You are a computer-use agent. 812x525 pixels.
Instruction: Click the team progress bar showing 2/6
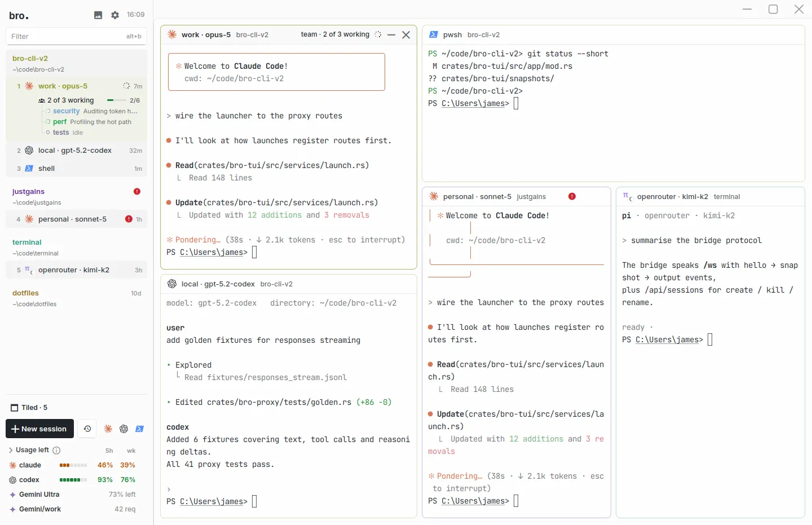[117, 100]
